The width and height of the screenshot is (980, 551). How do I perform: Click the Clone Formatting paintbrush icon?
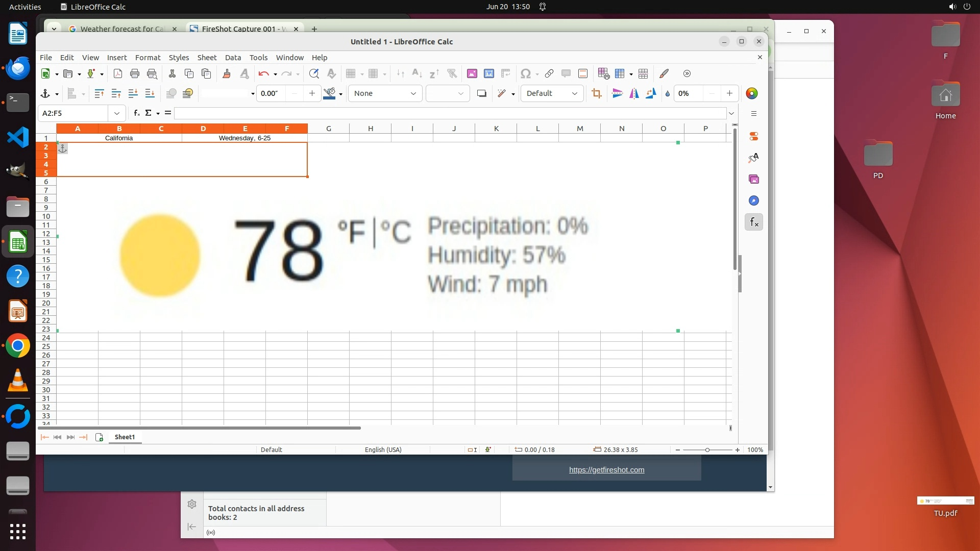point(227,73)
